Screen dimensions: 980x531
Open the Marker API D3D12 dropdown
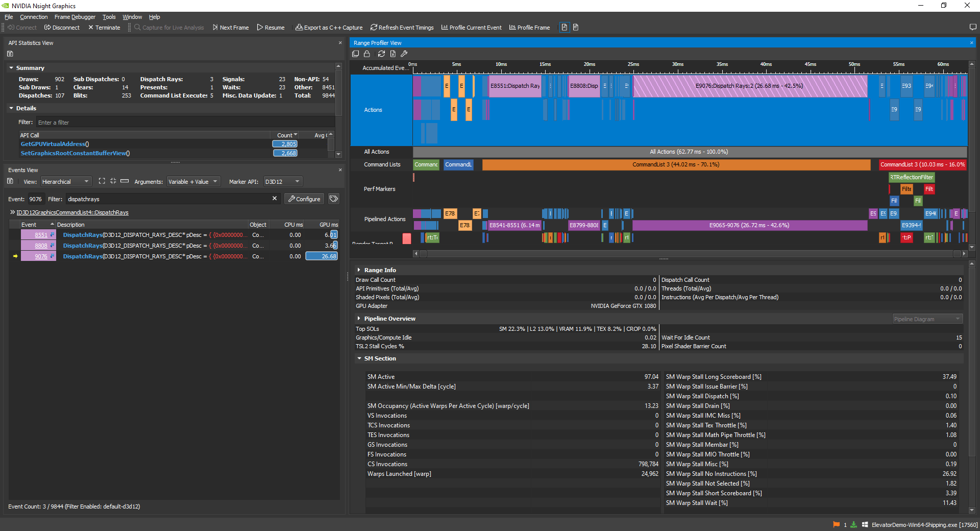283,182
